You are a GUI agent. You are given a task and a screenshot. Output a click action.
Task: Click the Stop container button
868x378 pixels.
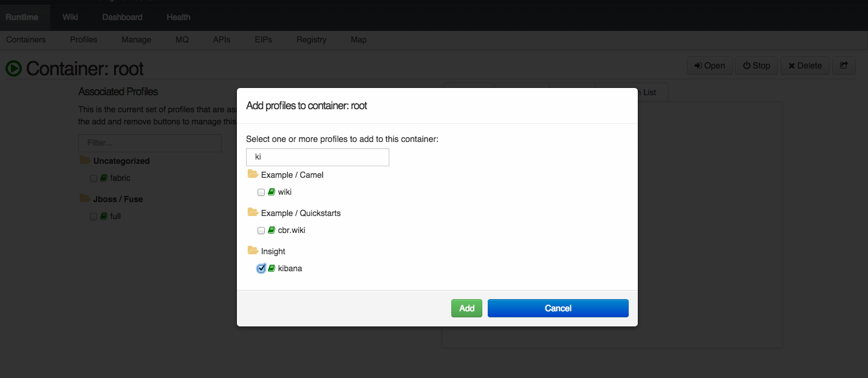(757, 66)
